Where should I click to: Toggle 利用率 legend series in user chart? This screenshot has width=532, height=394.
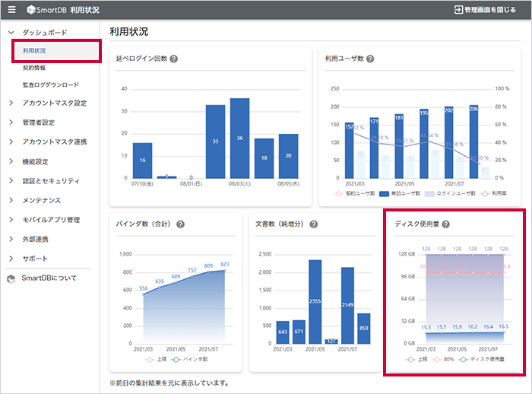[x=493, y=194]
